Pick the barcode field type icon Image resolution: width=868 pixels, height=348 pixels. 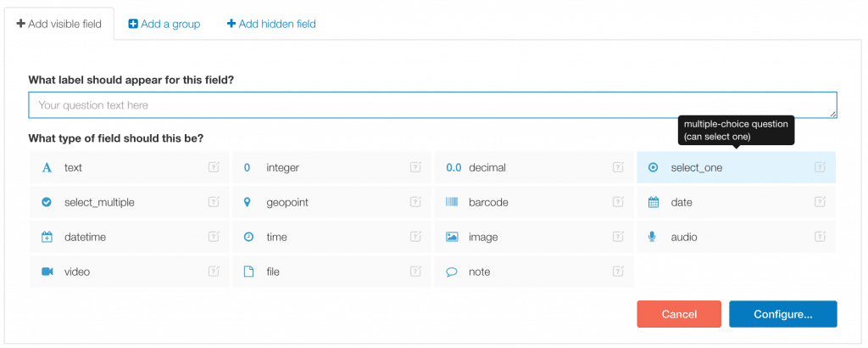452,202
